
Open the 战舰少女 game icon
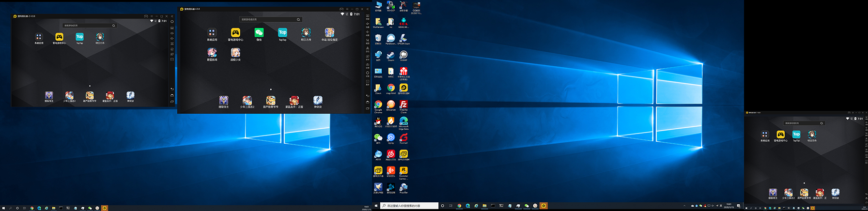pyautogui.click(x=235, y=52)
